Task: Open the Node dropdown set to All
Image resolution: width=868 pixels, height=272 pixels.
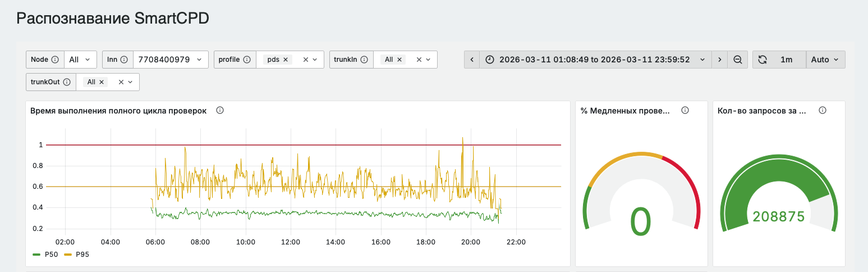Action: 81,60
